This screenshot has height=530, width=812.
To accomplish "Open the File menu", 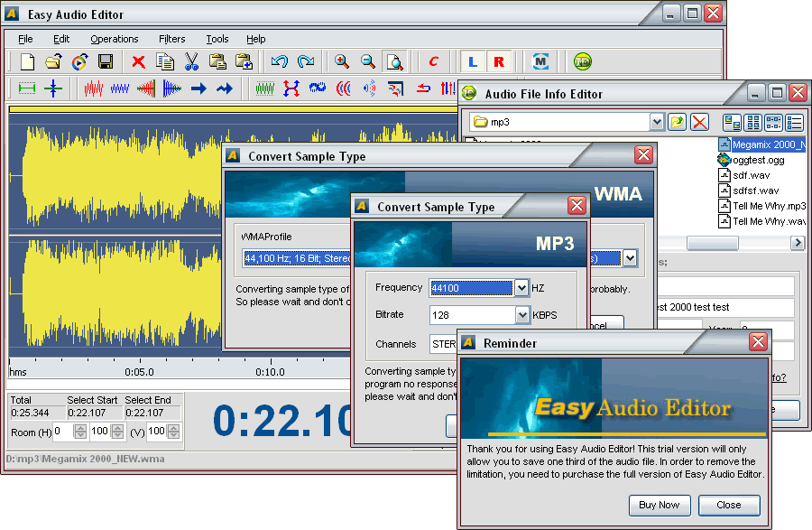I will click(x=25, y=39).
